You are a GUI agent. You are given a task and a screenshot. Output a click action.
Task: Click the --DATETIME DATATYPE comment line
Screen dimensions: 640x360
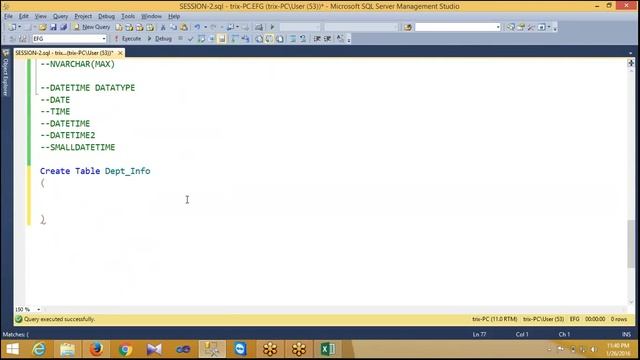(x=87, y=88)
